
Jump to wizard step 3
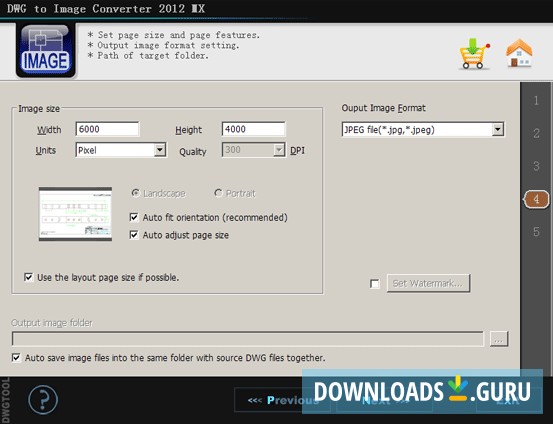tap(536, 166)
